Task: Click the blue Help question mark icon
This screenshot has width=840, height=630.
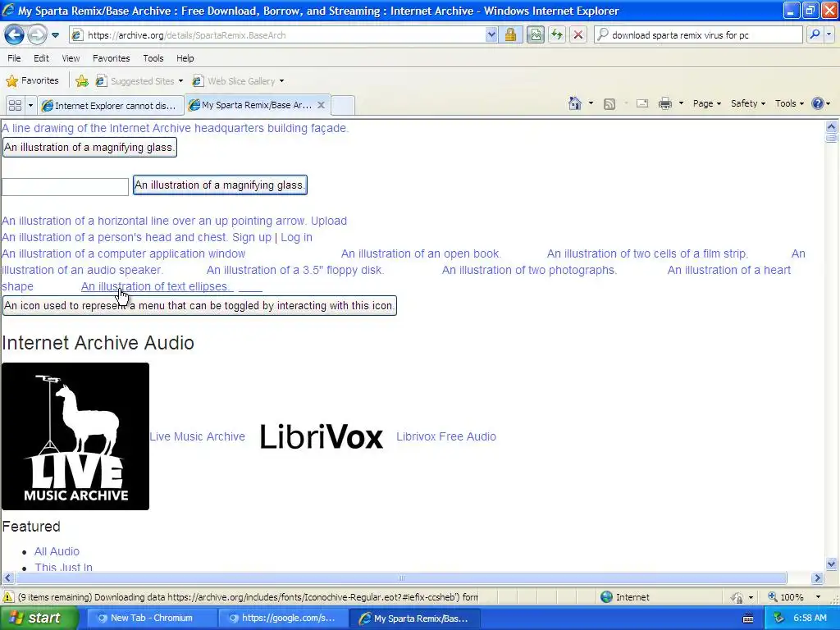Action: click(818, 103)
